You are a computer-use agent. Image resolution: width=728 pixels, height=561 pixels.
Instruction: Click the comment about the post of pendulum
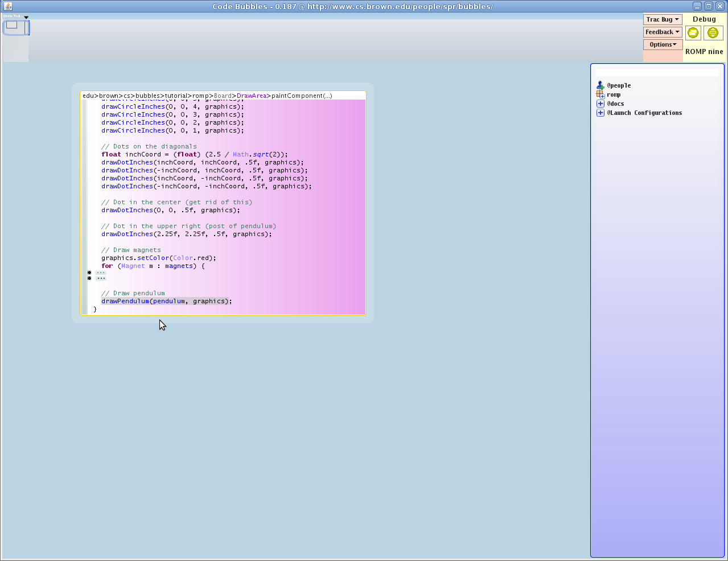(x=189, y=226)
